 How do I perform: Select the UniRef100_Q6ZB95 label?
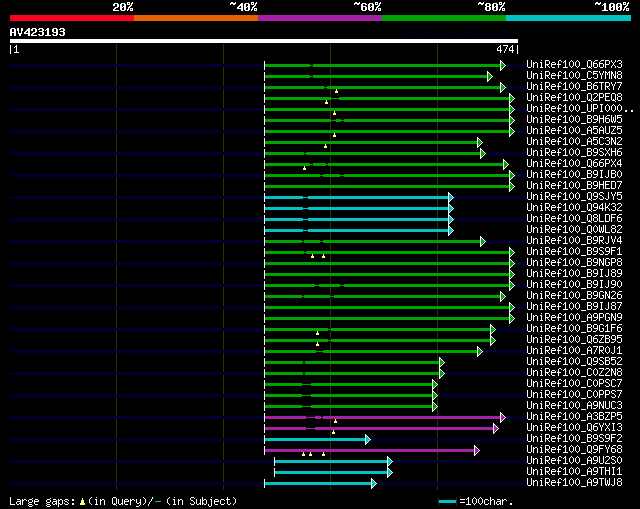pos(574,340)
